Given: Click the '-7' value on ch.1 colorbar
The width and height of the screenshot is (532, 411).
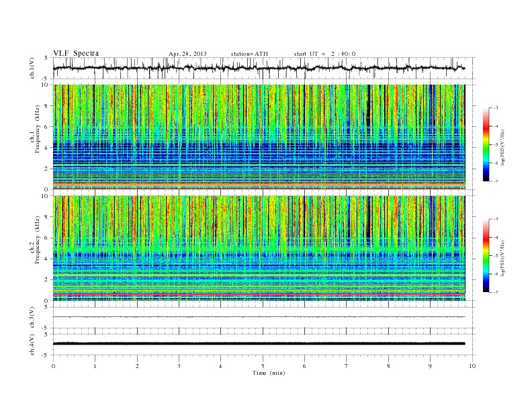Looking at the screenshot, I should (496, 181).
